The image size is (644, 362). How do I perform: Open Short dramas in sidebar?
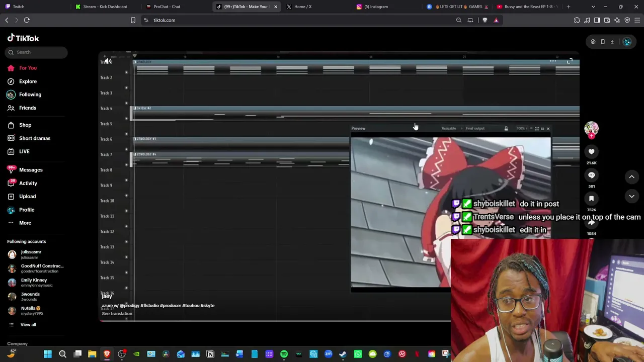click(29, 138)
